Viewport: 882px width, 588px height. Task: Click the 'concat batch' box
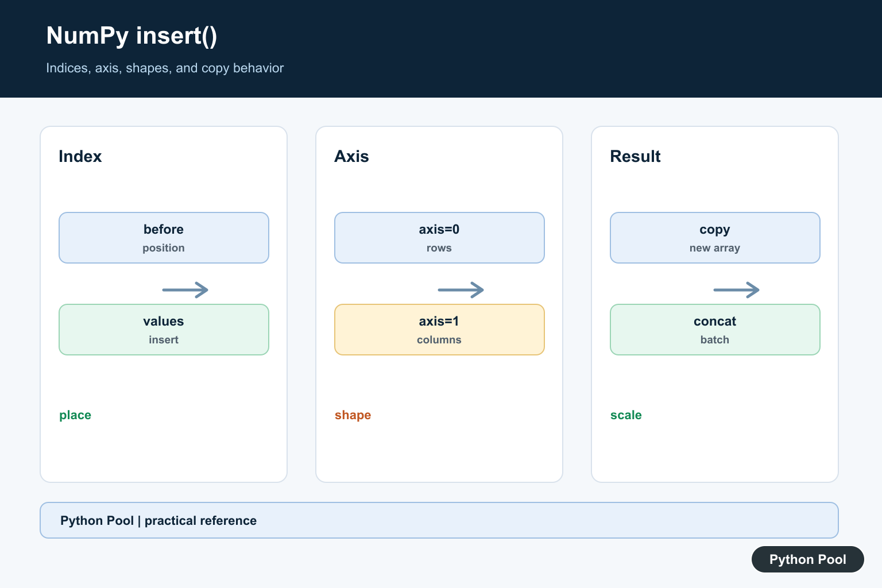coord(715,330)
